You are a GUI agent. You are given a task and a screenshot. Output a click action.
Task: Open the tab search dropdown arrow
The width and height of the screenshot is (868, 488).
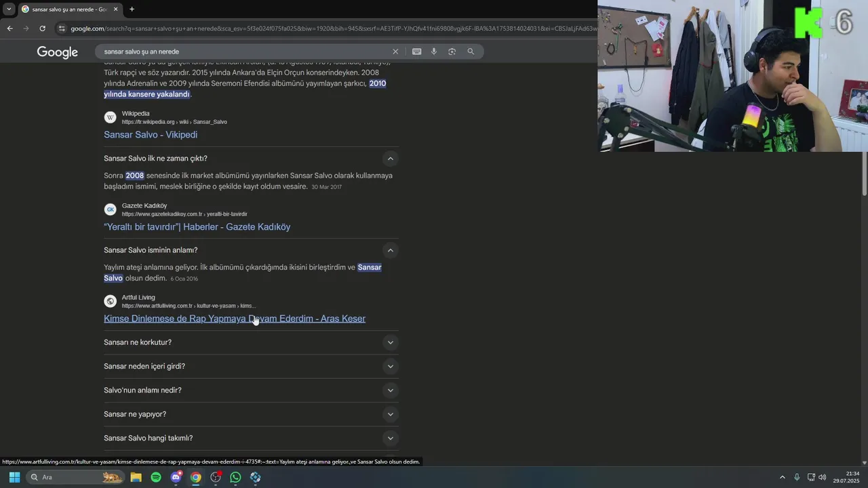click(x=7, y=9)
